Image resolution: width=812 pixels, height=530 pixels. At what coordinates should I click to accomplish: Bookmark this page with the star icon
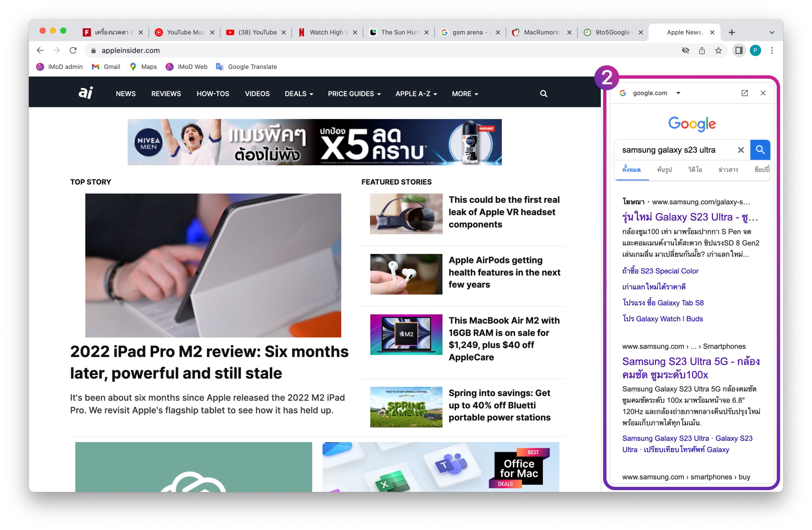(x=718, y=50)
